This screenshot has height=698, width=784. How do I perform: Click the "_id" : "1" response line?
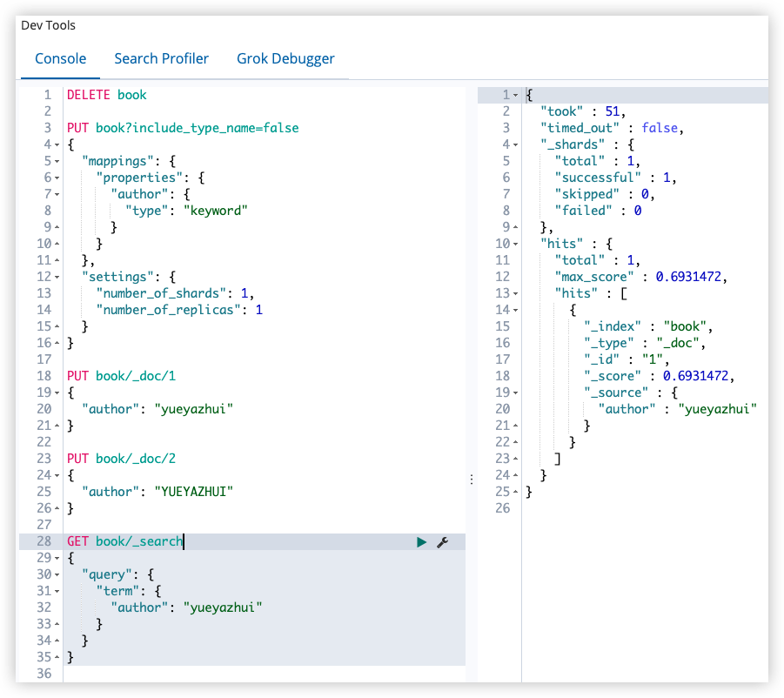point(627,359)
